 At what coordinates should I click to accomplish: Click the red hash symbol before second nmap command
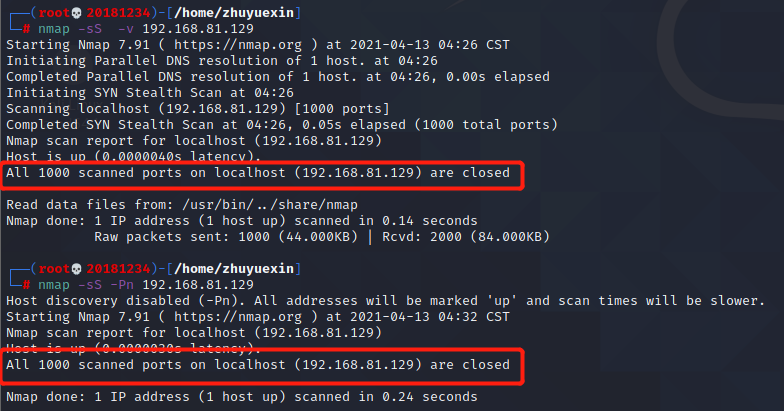click(26, 285)
